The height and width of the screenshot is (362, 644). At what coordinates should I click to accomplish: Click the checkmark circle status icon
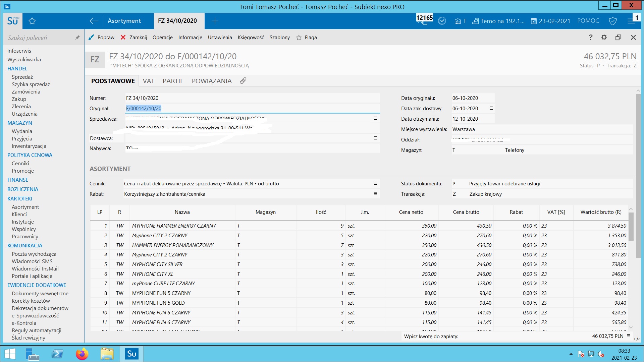click(x=442, y=21)
